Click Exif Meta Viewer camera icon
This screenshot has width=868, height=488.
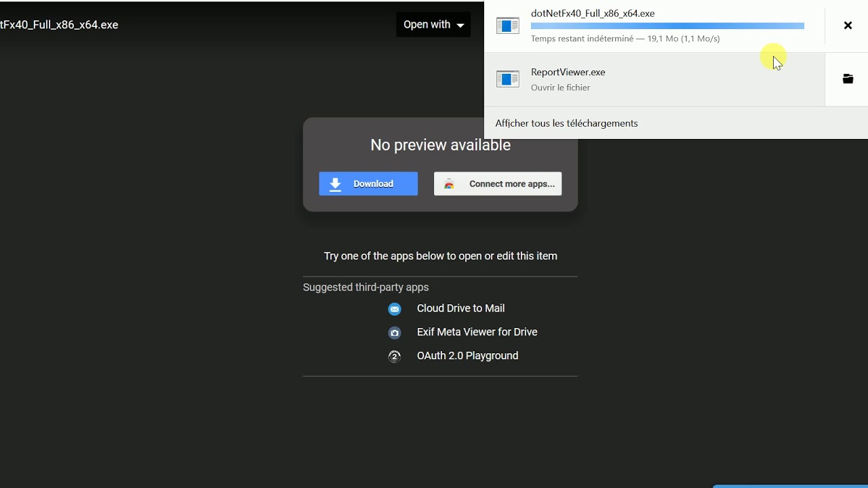click(395, 333)
